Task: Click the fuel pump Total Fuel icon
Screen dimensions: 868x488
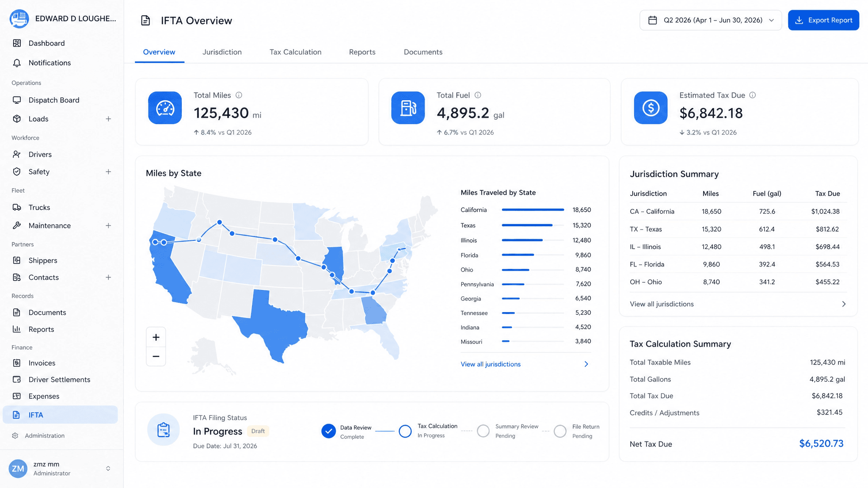Action: pyautogui.click(x=408, y=108)
